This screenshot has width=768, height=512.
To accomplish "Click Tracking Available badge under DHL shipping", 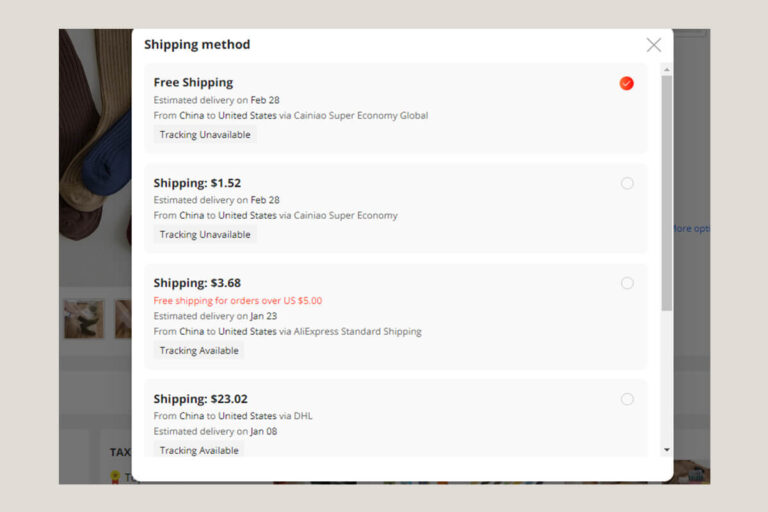I will [199, 451].
